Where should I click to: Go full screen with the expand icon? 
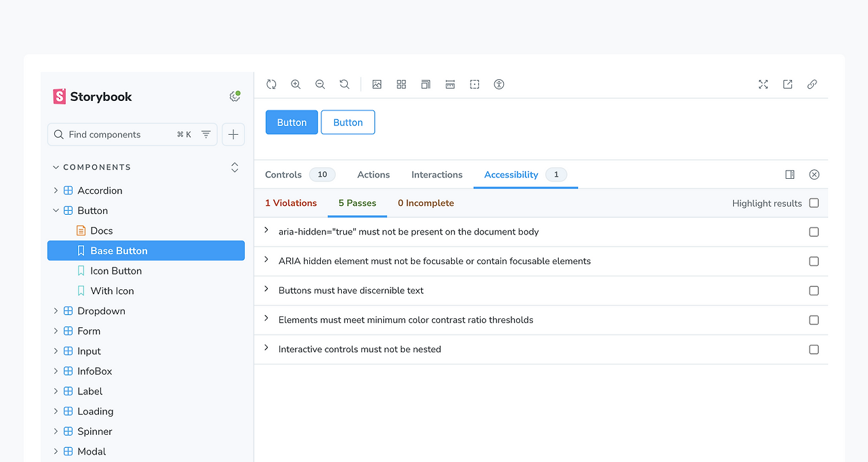click(764, 84)
